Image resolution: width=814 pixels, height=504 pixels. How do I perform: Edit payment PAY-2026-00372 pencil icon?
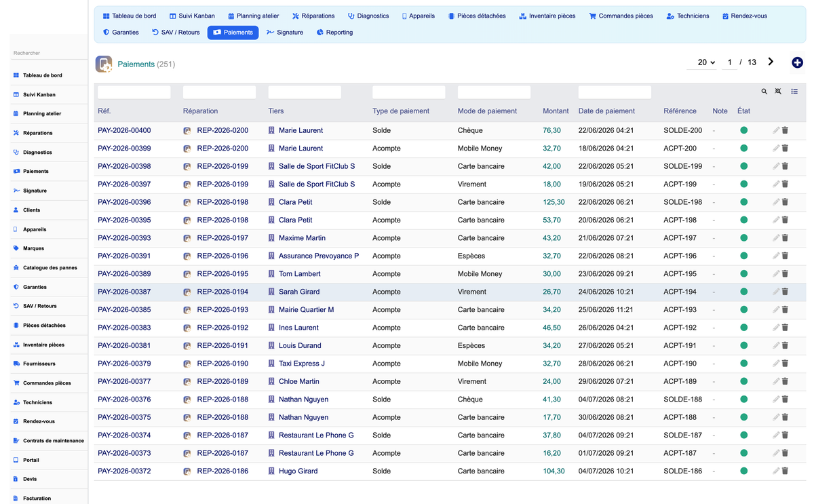(x=776, y=471)
